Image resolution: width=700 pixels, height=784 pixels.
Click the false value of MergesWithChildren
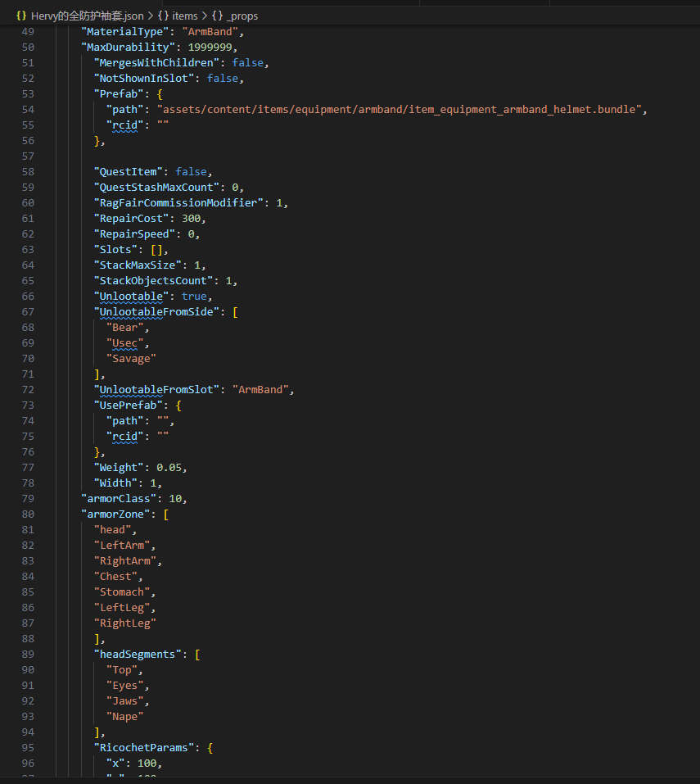pyautogui.click(x=249, y=62)
